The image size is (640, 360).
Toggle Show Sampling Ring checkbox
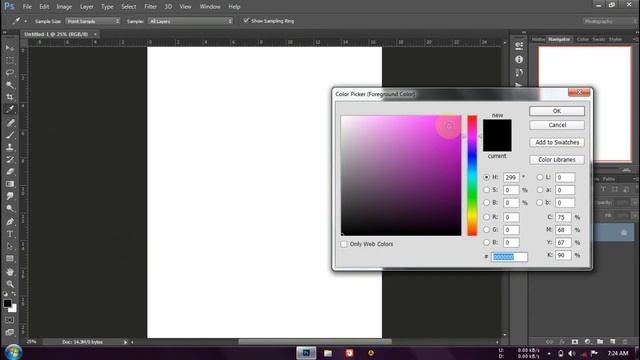(246, 20)
